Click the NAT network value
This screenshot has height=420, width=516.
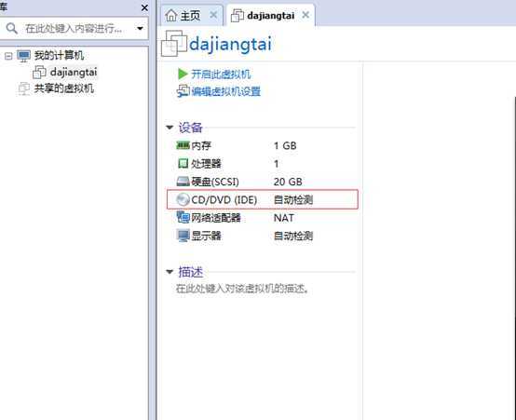pyautogui.click(x=284, y=218)
